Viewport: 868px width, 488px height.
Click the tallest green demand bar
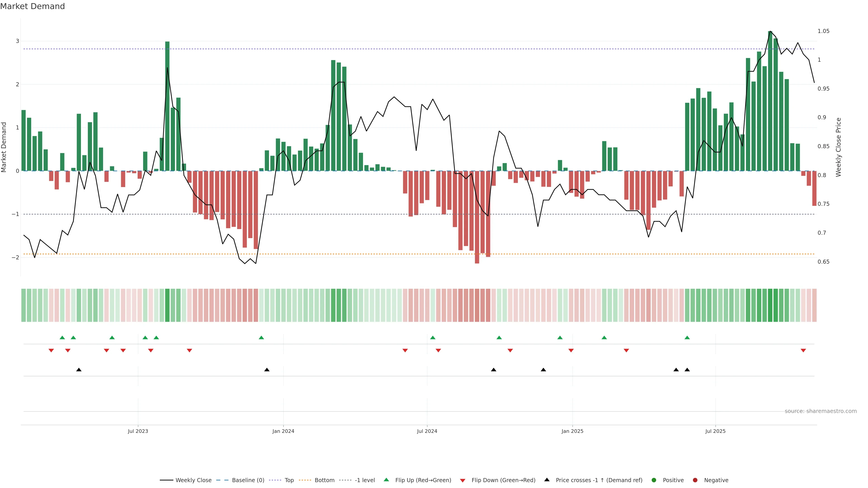pos(770,101)
